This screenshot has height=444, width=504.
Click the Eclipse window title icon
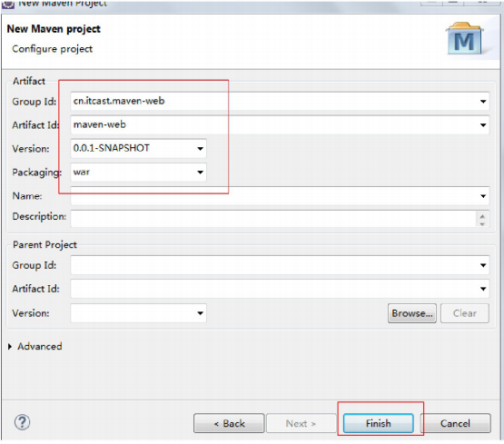(x=7, y=4)
